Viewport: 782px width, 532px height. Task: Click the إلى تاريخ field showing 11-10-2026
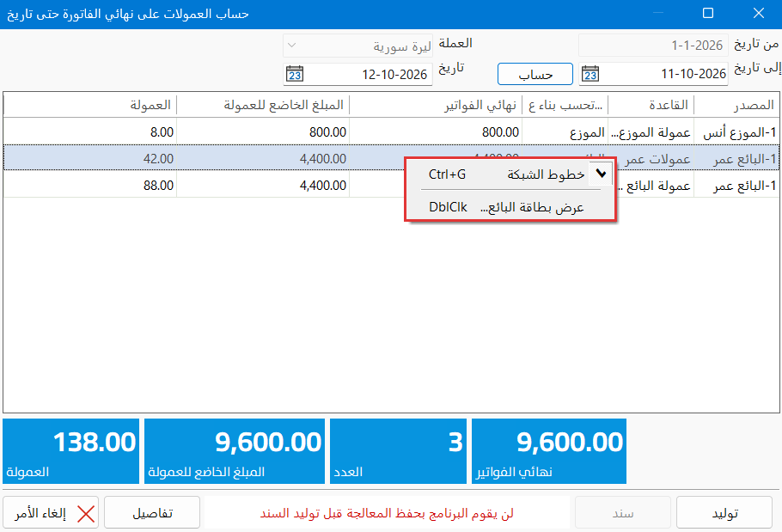[653, 74]
